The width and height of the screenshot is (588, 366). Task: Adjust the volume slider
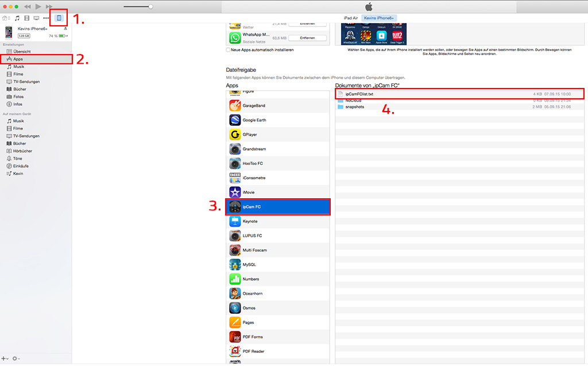click(x=138, y=6)
